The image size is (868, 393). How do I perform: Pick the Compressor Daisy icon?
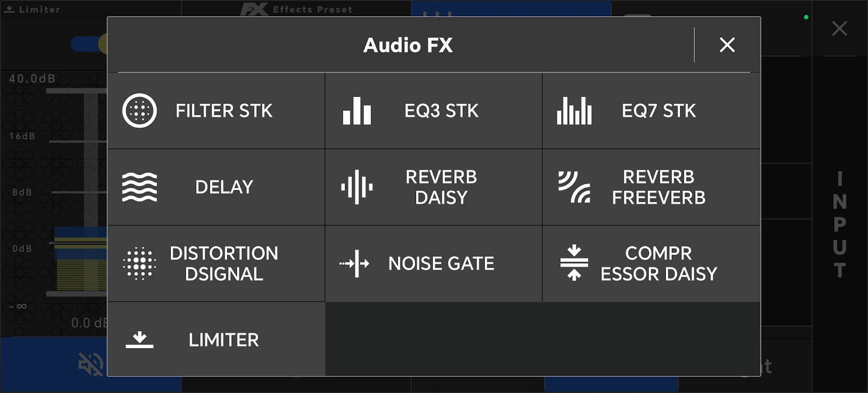(574, 263)
